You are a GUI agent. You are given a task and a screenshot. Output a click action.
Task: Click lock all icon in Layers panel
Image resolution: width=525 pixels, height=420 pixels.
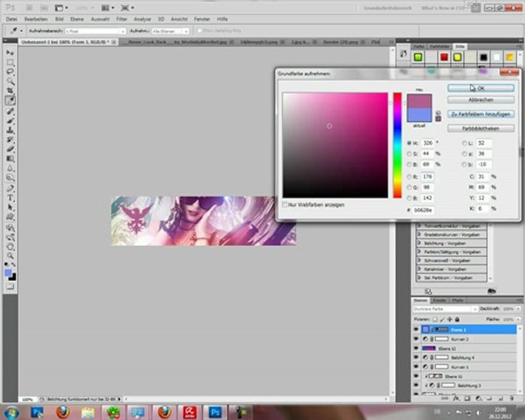[457, 319]
